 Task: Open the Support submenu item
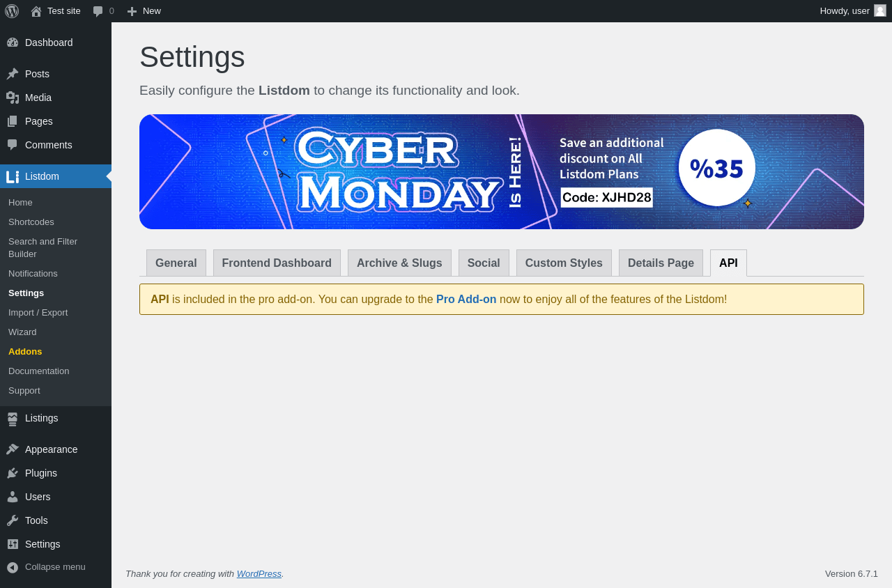(24, 390)
